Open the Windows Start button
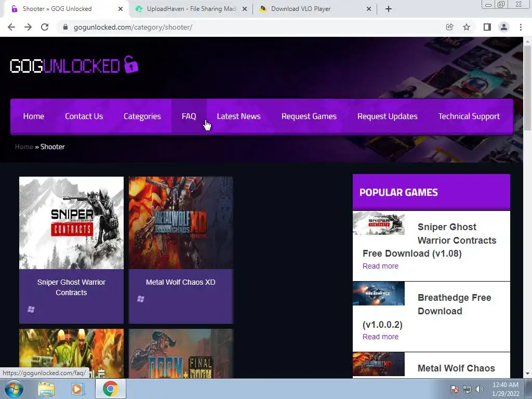 click(14, 389)
